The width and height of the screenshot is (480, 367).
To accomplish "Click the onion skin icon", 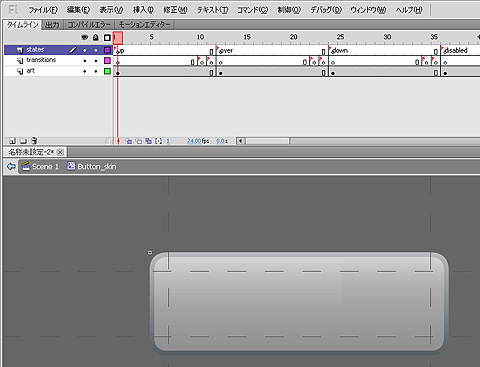I will tap(129, 141).
